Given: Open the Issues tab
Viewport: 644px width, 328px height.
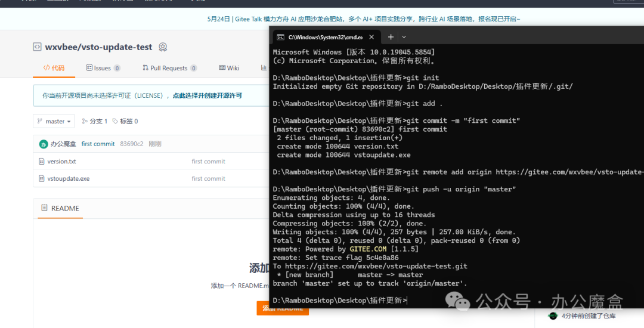Looking at the screenshot, I should coord(103,68).
